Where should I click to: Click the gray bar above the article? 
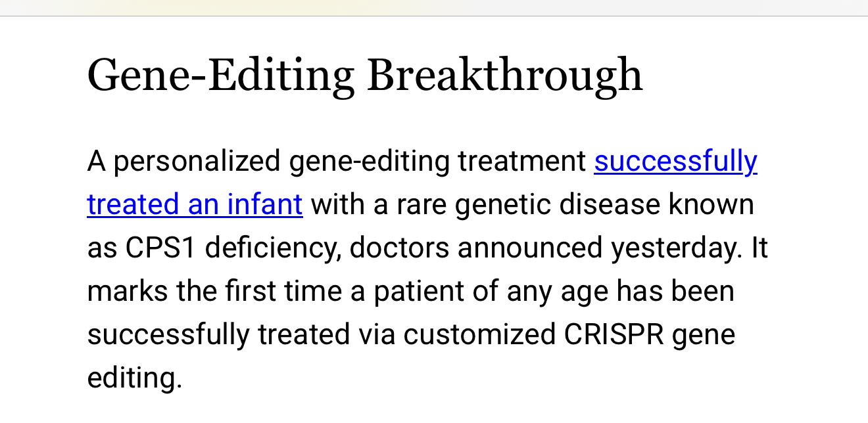(x=434, y=7)
